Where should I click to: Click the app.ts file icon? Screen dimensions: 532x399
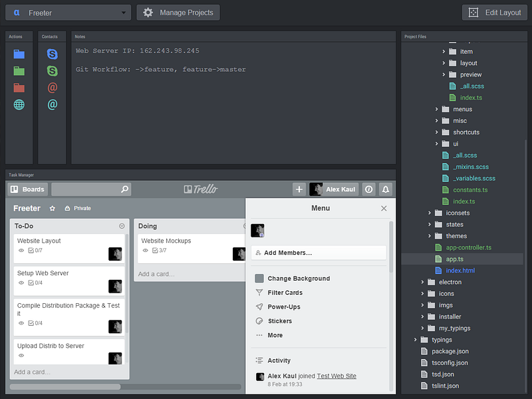point(438,259)
